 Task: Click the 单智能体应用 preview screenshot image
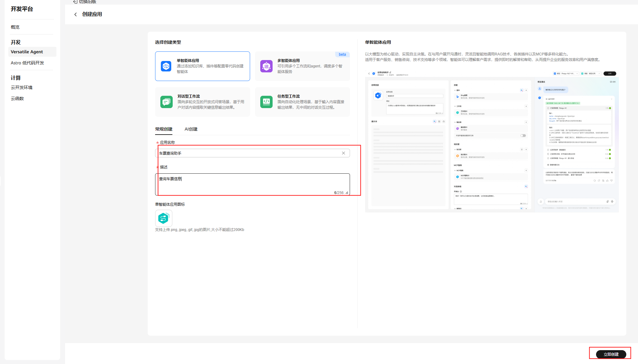pyautogui.click(x=492, y=141)
